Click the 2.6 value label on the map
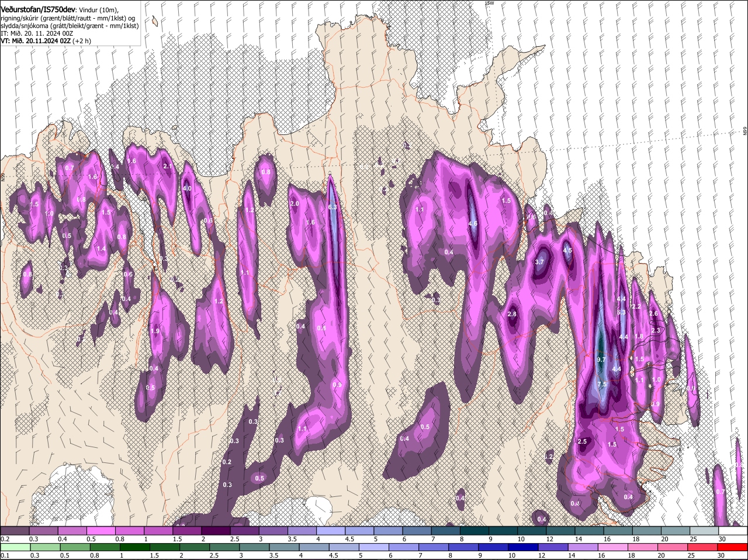Viewport: 748px width, 560px height. pos(653,314)
